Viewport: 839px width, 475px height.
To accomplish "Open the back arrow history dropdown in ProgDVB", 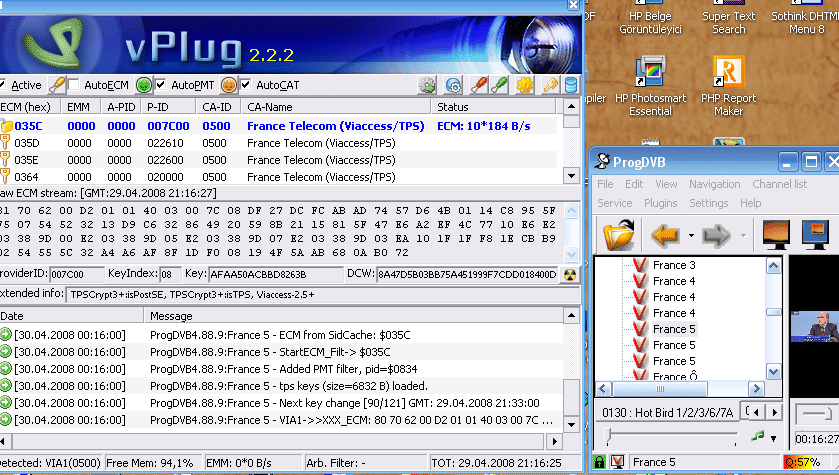I will point(691,235).
